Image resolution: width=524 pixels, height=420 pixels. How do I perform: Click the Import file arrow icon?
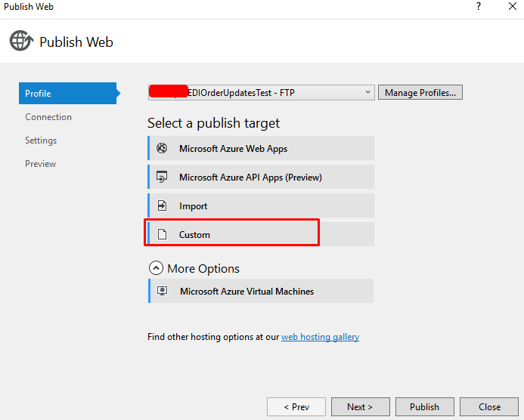[x=162, y=205]
